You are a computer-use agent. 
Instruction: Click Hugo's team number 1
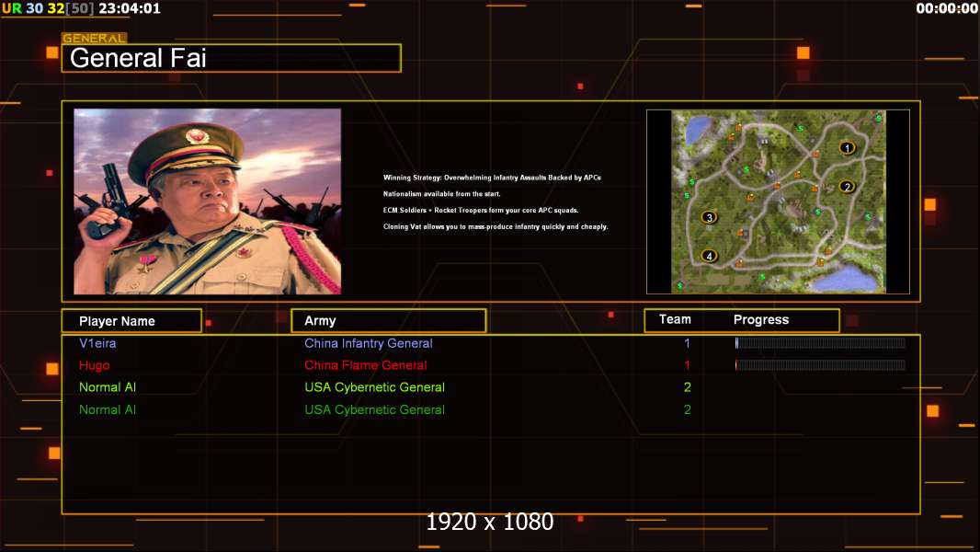687,365
